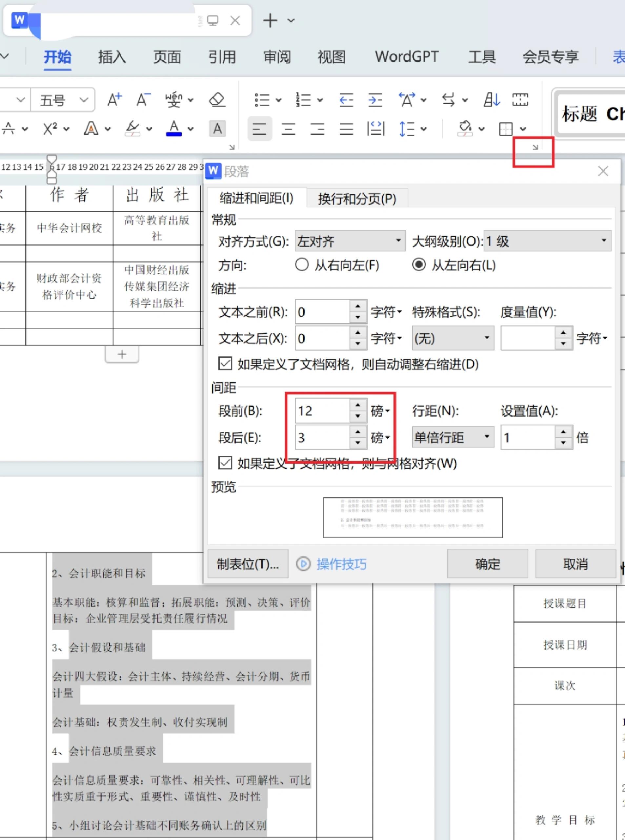Screen dimensions: 625x840
Task: Select 从右向左(F) radio button
Action: pyautogui.click(x=302, y=265)
